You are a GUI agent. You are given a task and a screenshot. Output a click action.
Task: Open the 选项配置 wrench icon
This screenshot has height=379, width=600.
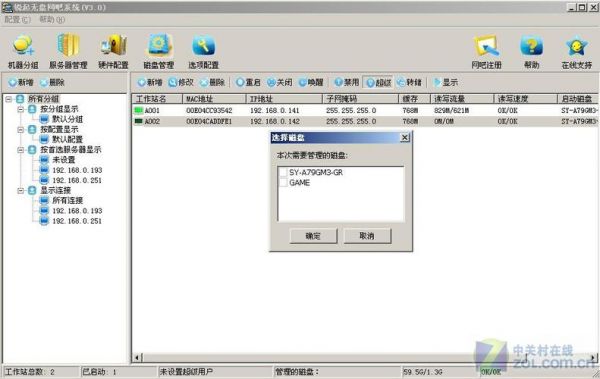(x=204, y=52)
